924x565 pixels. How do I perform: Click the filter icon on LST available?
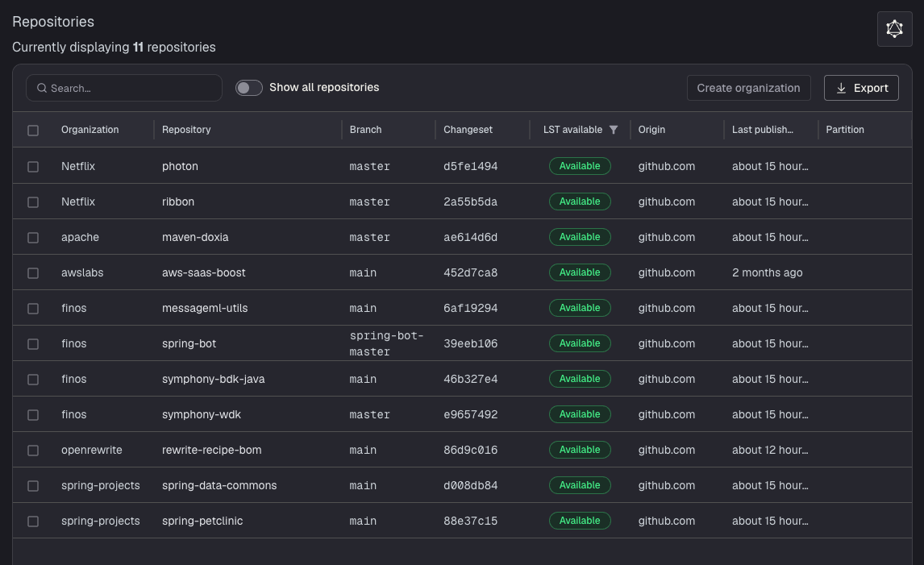pos(614,130)
